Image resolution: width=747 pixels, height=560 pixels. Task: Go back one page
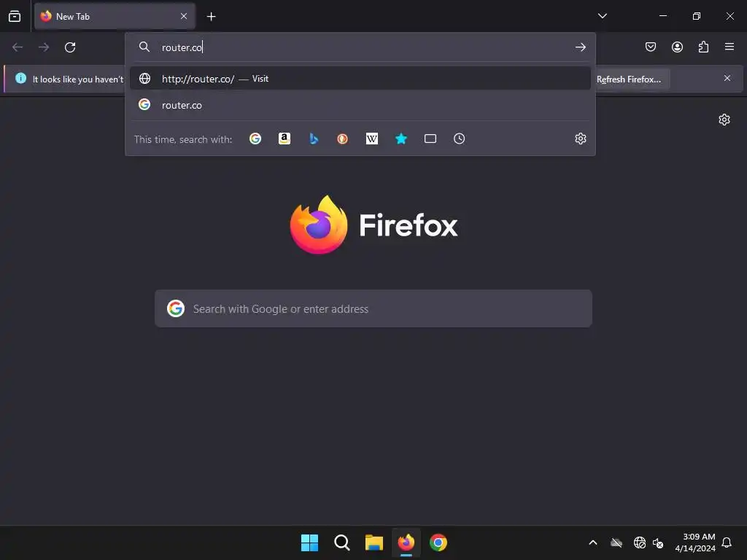point(18,47)
